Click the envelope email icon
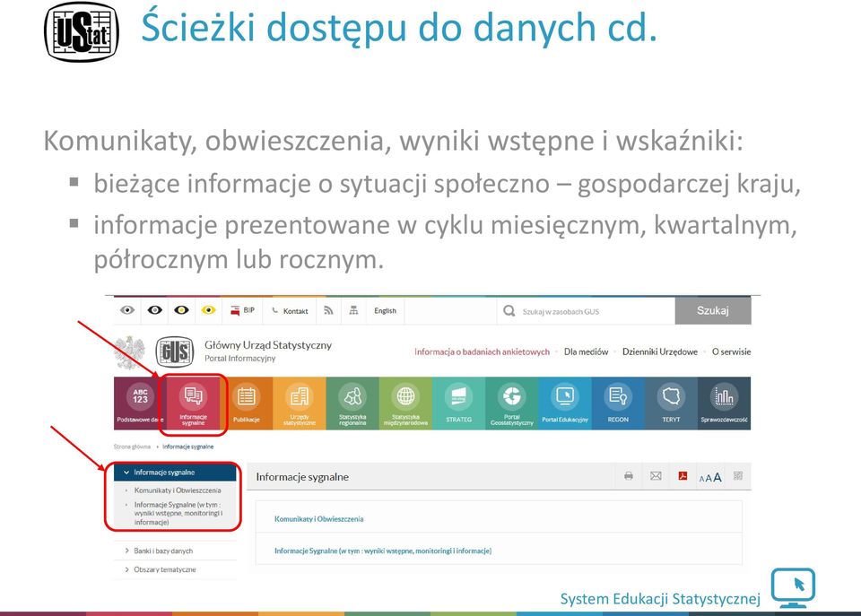The width and height of the screenshot is (861, 616). [656, 476]
